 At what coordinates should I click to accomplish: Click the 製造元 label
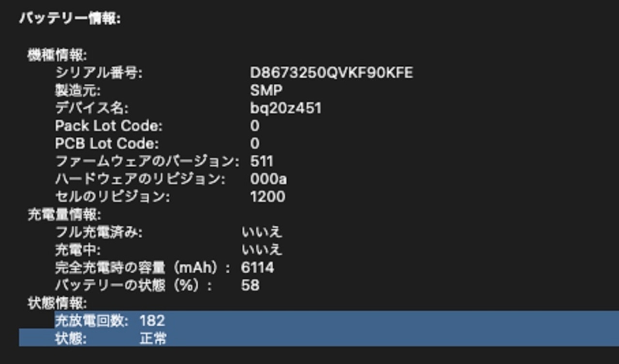(x=78, y=91)
